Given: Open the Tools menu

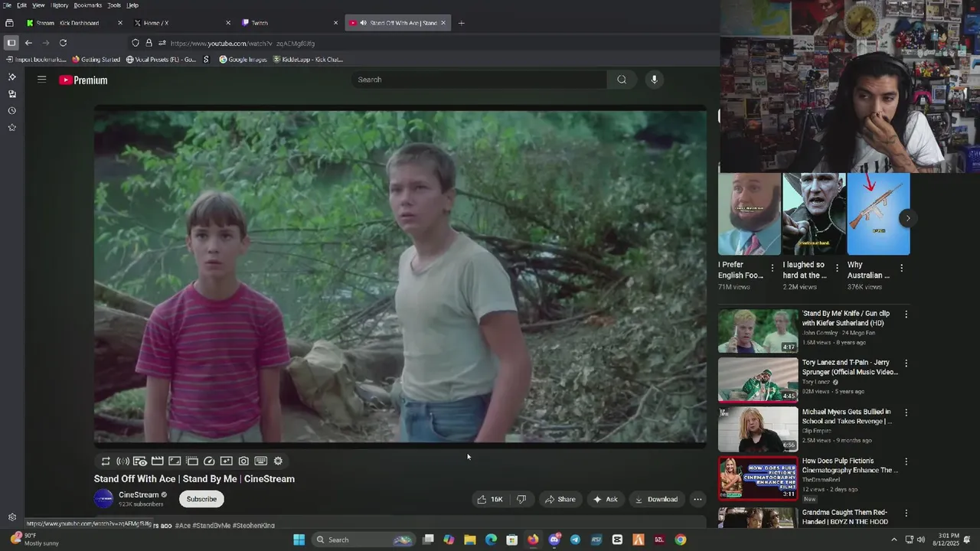Looking at the screenshot, I should click(114, 5).
